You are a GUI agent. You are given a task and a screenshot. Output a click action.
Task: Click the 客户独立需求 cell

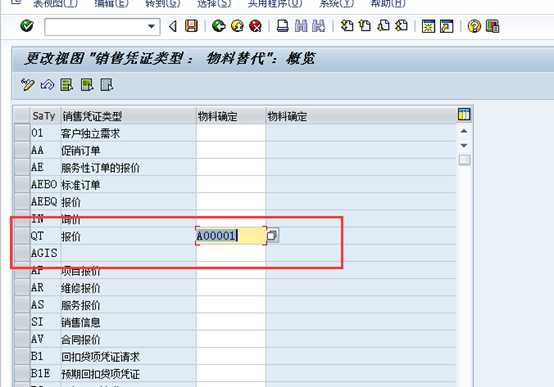point(128,133)
